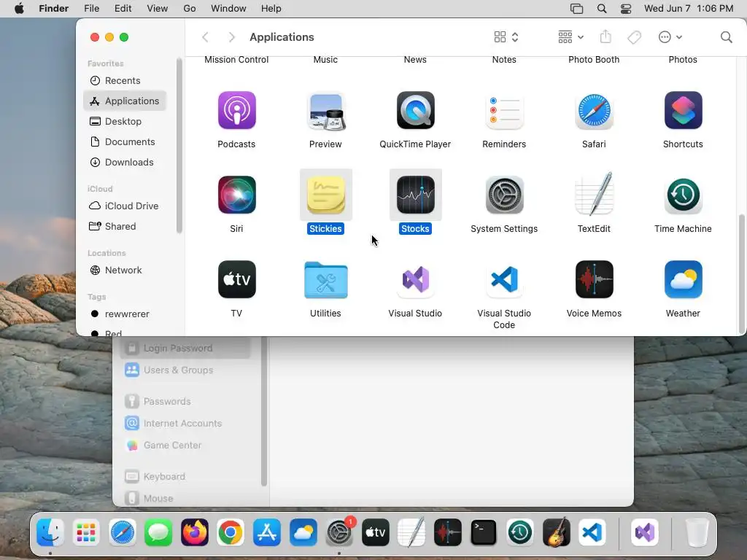Select the Stocks app icon
Viewport: 747px width, 560px height.
tap(415, 195)
